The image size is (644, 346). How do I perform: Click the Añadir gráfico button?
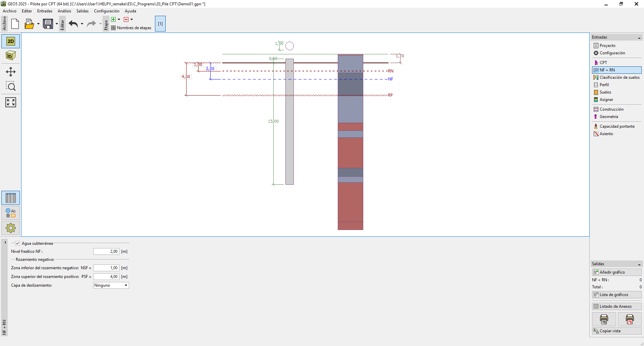coord(616,272)
